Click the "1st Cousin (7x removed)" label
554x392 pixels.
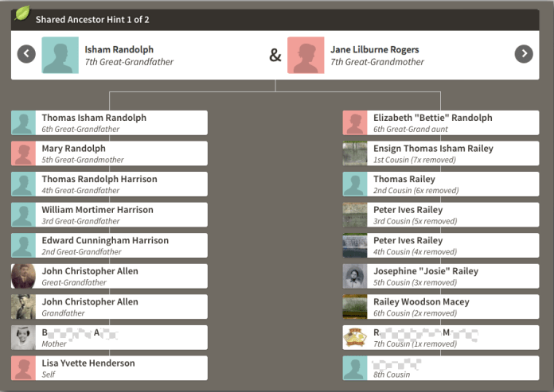(x=415, y=160)
